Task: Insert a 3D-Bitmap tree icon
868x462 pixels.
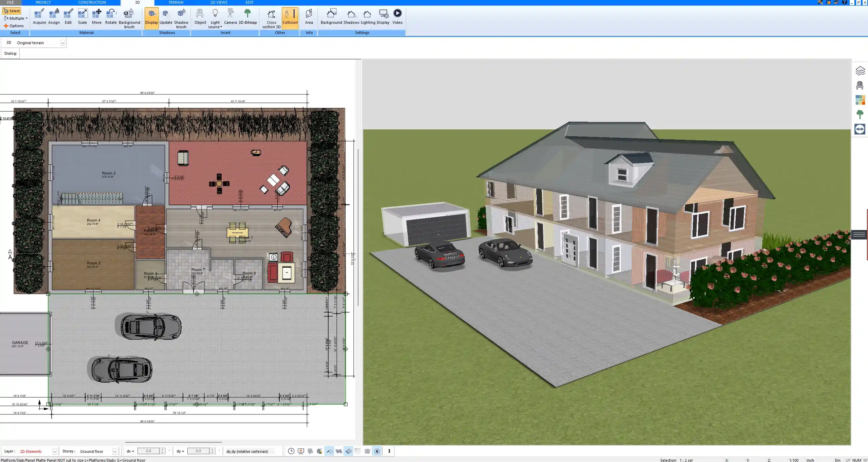Action: [247, 17]
